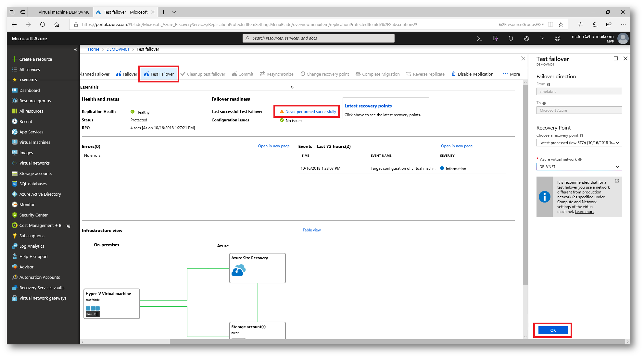Viewport: 644px width, 358px height.
Task: Click Learn more link in info box
Action: tap(585, 212)
